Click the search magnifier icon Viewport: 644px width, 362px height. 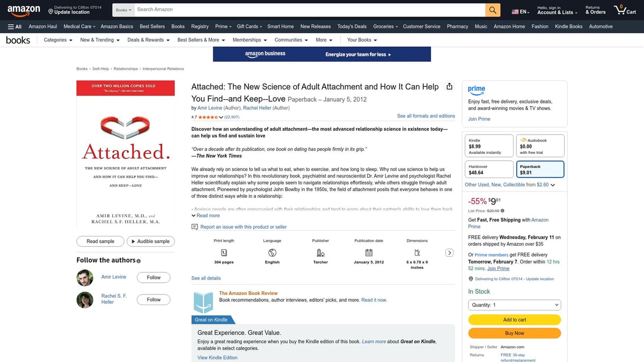492,9
